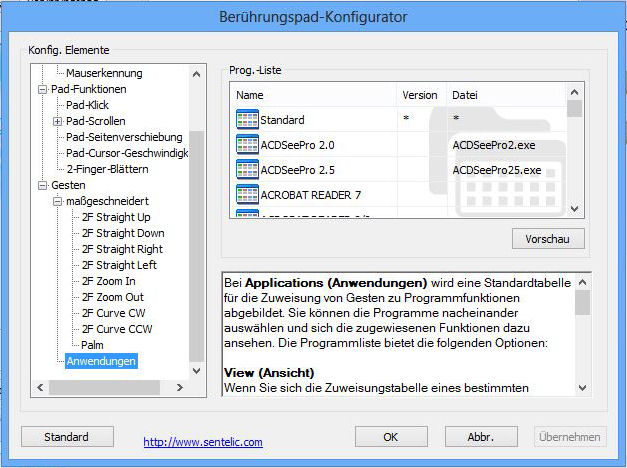Select Mauserkennung in the tree
Viewport: 627px width, 468px height.
(104, 73)
